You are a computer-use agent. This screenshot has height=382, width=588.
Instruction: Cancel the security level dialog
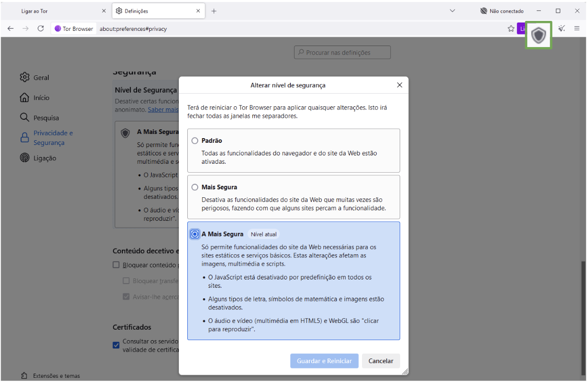381,361
